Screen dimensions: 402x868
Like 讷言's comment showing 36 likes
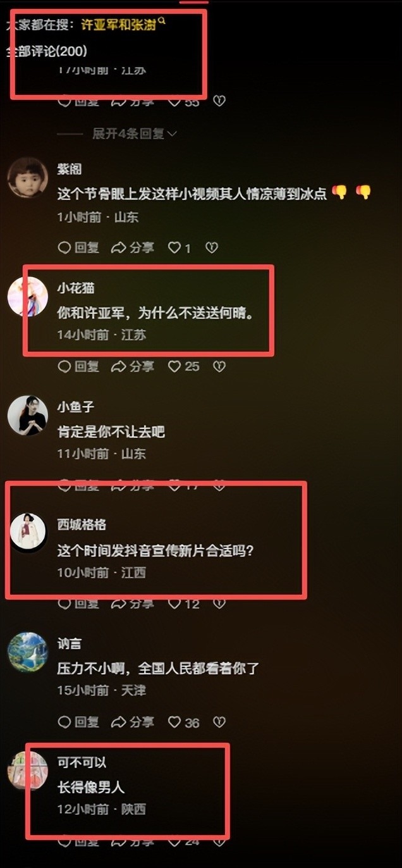[x=183, y=722]
